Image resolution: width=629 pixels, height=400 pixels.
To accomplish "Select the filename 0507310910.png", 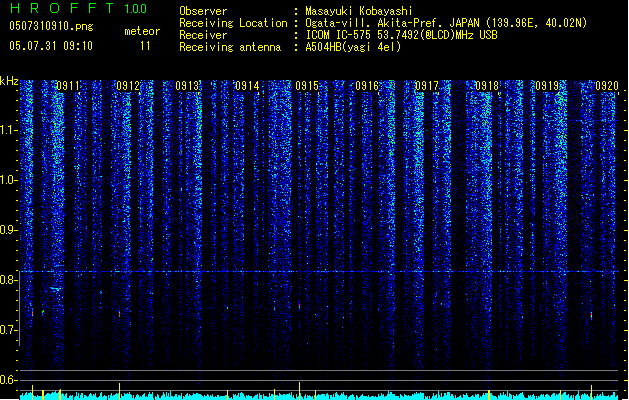I will pyautogui.click(x=51, y=26).
